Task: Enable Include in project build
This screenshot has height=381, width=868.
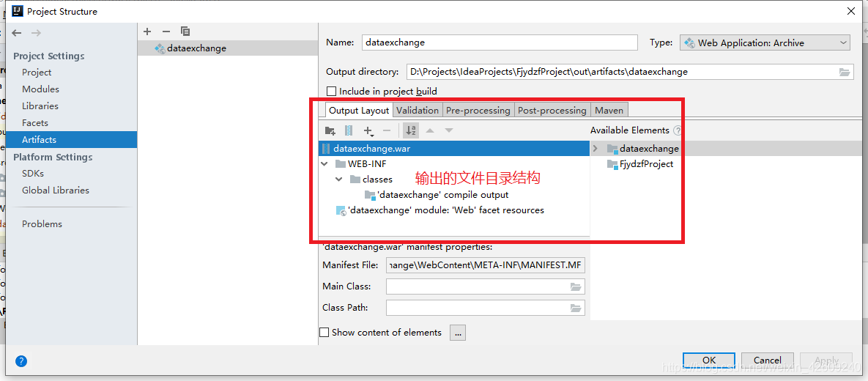Action: tap(332, 92)
